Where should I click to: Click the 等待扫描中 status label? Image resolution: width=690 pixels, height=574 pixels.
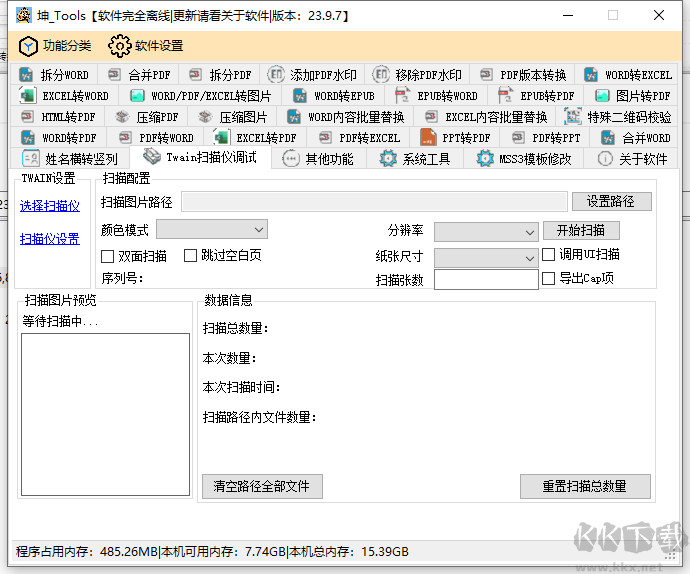point(60,321)
